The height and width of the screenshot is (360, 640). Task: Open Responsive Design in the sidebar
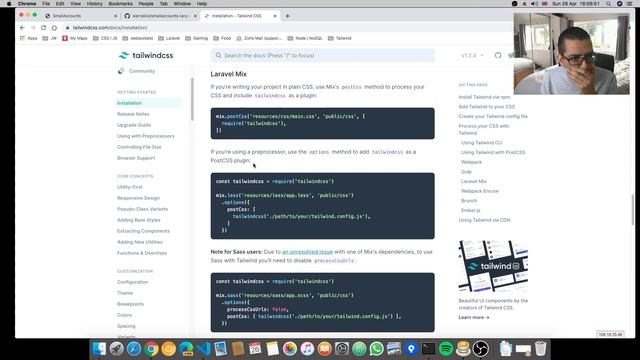(x=138, y=198)
